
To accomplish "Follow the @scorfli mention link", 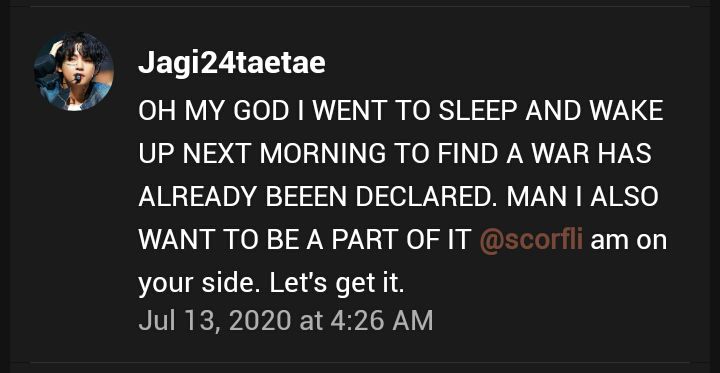I will tap(531, 240).
